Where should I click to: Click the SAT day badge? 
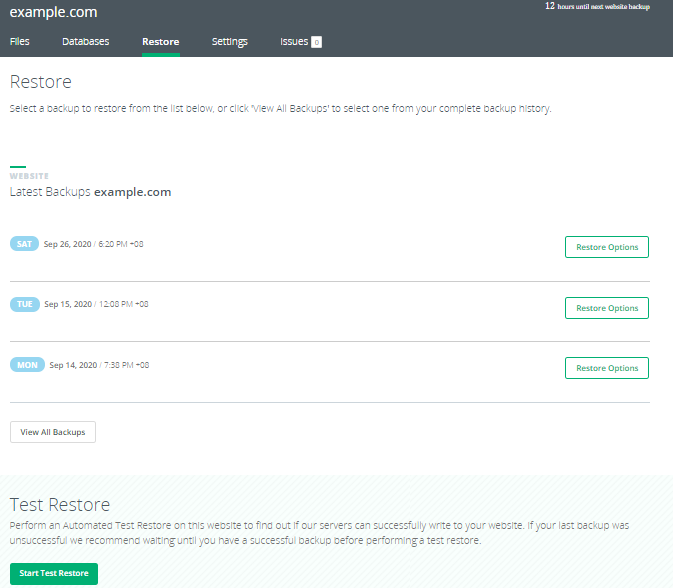[x=24, y=244]
